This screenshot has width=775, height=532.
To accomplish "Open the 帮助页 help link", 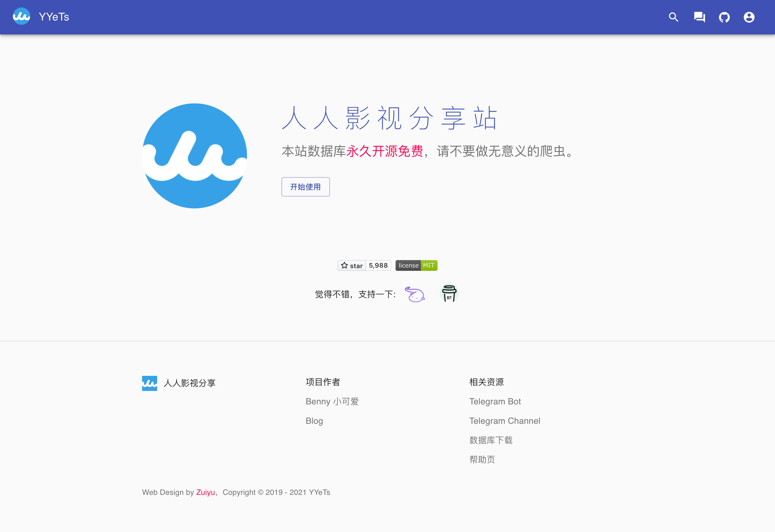I will pos(482,459).
